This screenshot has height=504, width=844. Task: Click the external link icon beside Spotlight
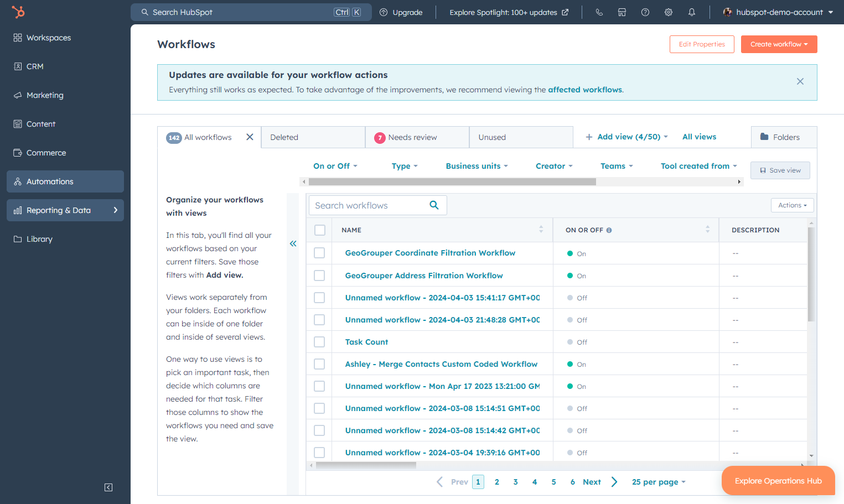pyautogui.click(x=565, y=12)
